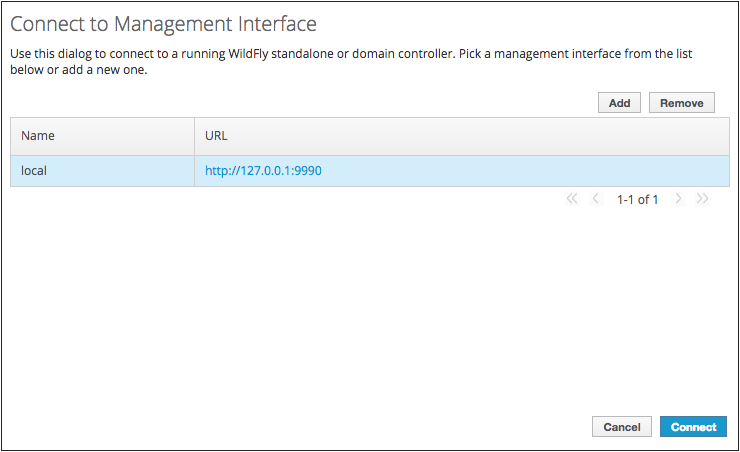Jump to the last page of results
Image resolution: width=740 pixels, height=452 pixels.
[702, 199]
